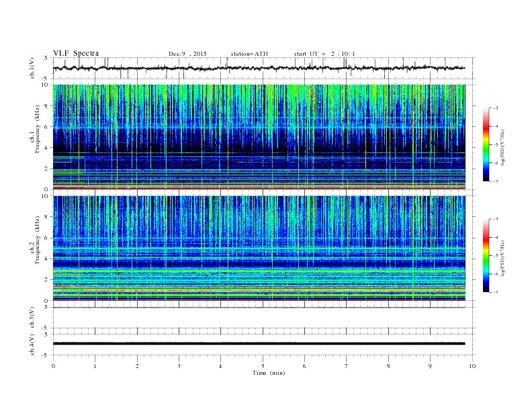
Task: Click the '-7' value on ch.2 colorbar
Action: pos(495,292)
